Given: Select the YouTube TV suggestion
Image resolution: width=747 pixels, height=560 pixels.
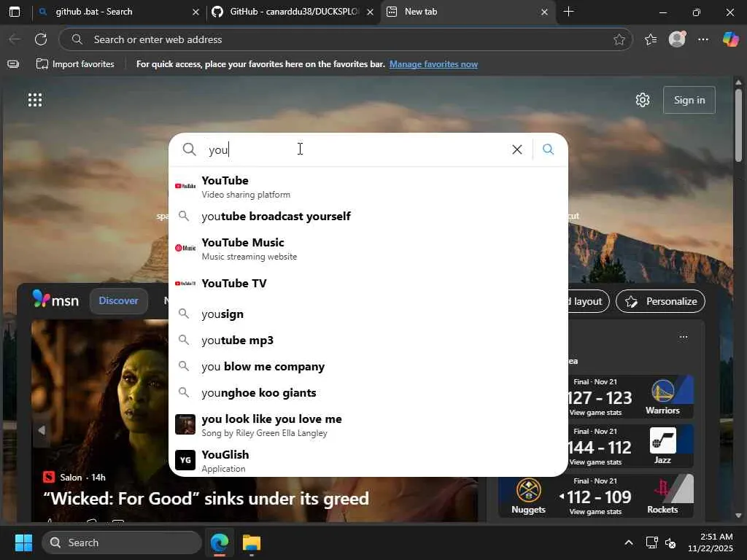Looking at the screenshot, I should (368, 284).
